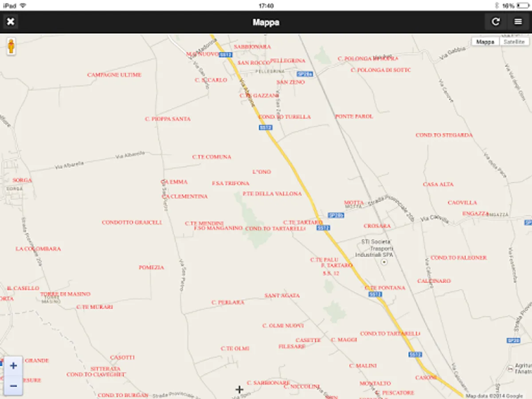Select the CROSARA label
The image size is (532, 399).
click(377, 226)
